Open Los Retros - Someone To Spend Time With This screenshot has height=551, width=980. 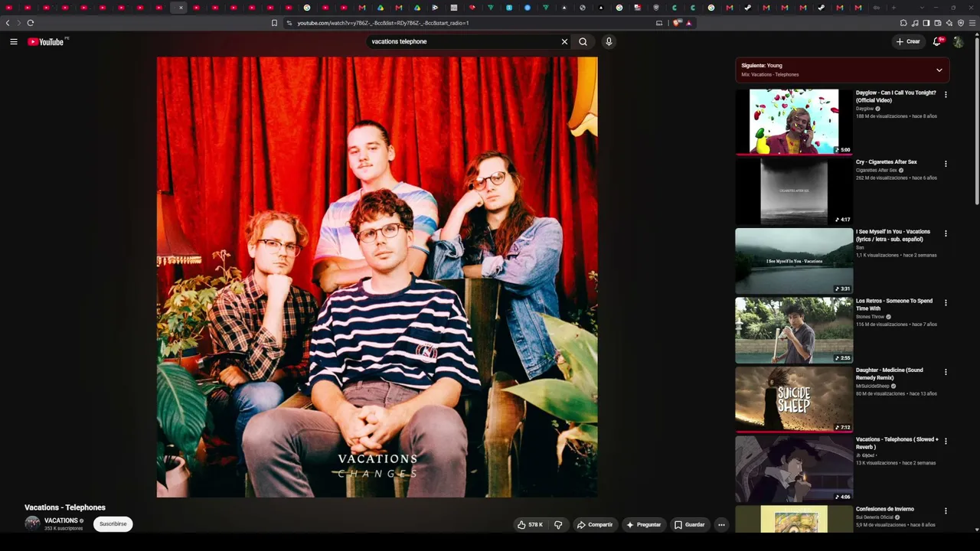click(894, 305)
